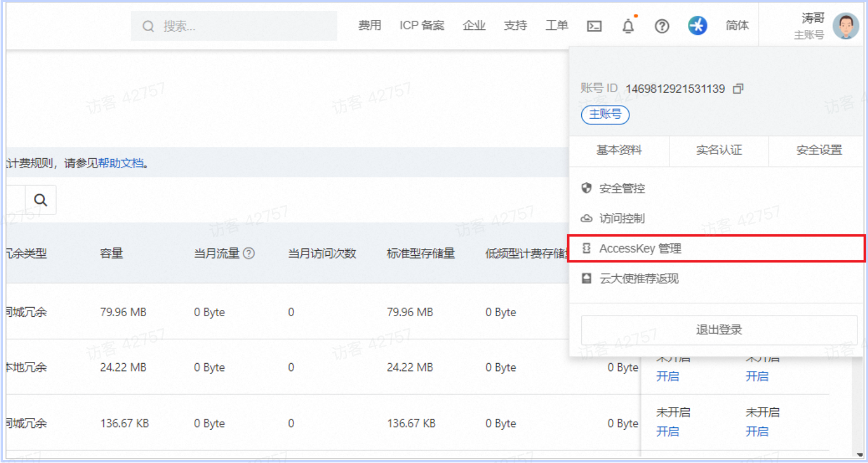Open the Cloud Shell terminal icon
868x463 pixels.
tap(594, 25)
